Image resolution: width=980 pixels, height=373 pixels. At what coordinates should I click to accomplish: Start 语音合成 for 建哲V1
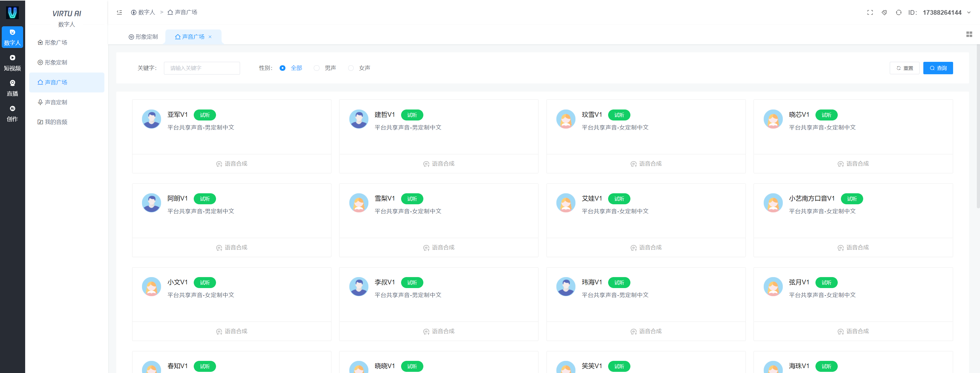[439, 164]
